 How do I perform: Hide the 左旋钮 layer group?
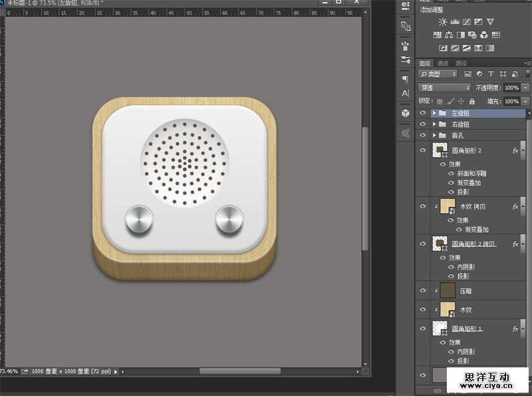pos(423,113)
